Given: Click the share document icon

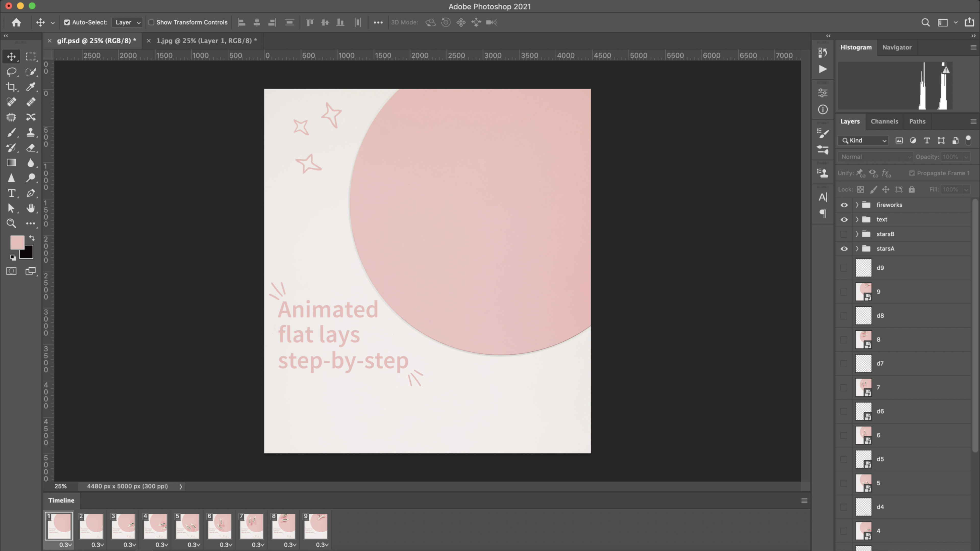Looking at the screenshot, I should (969, 22).
